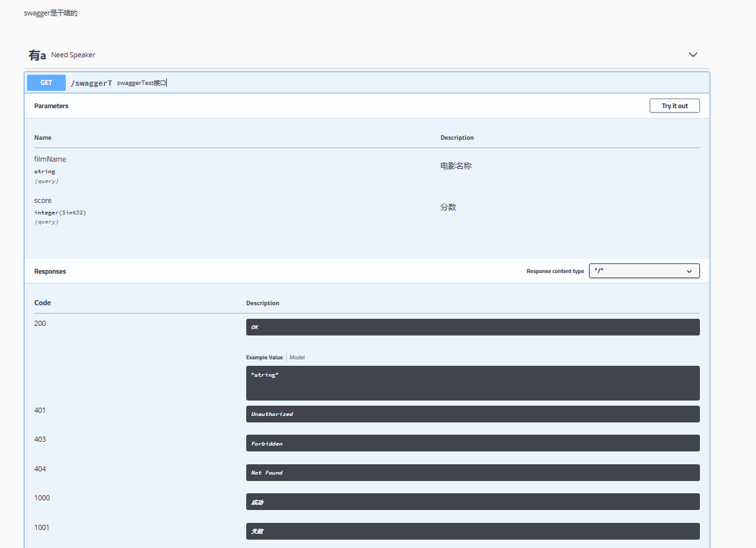
Task: Open the Response content type dropdown
Action: point(644,271)
